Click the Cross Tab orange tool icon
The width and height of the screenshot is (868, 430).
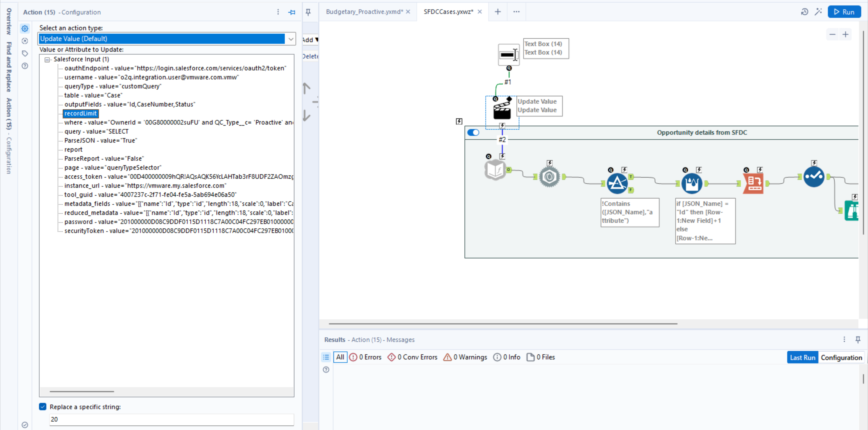pos(753,184)
